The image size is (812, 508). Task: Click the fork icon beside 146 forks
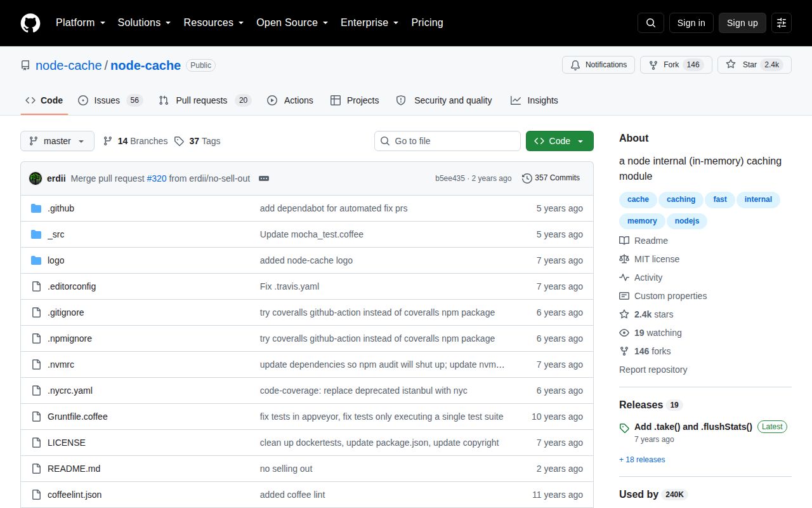pos(624,351)
